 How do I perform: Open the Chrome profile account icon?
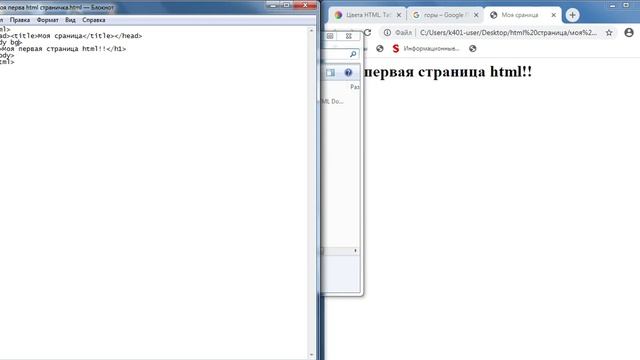629,32
